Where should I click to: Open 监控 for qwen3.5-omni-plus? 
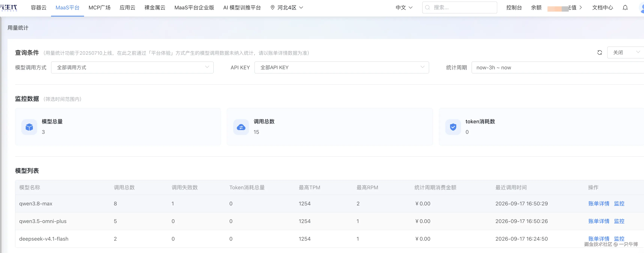(619, 221)
